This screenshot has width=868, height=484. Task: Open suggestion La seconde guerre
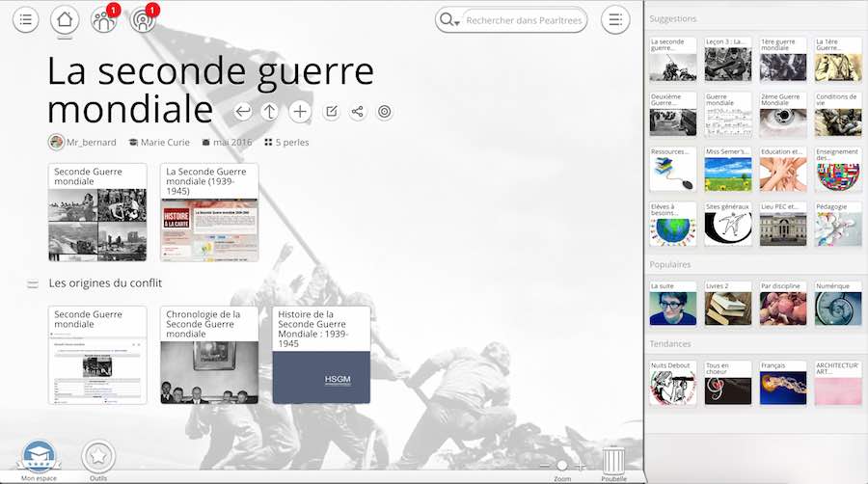(x=672, y=59)
